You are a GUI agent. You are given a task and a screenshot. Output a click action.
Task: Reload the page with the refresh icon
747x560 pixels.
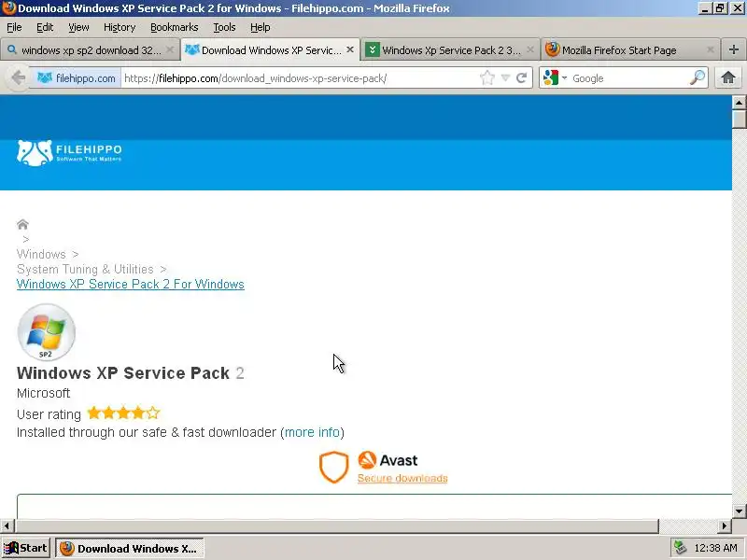[522, 78]
